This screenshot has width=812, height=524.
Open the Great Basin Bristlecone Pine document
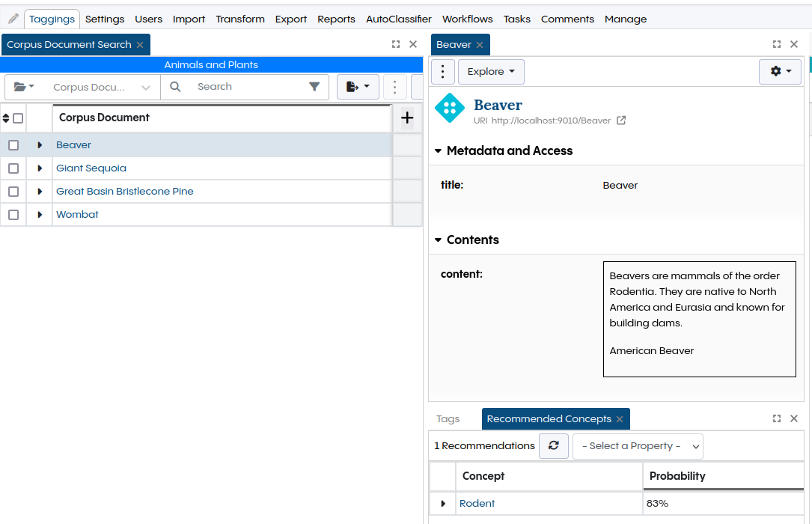[x=124, y=192]
